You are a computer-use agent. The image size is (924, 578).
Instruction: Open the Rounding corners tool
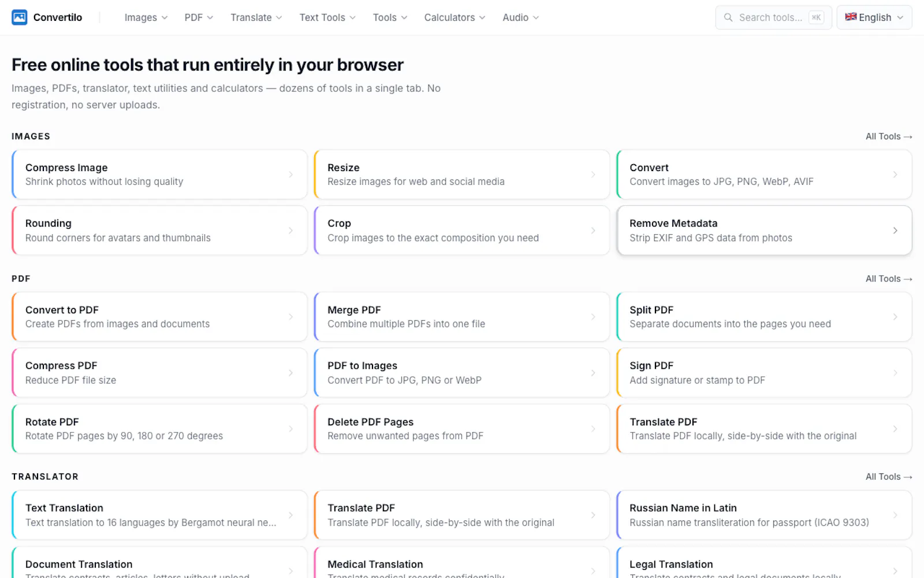coord(159,231)
